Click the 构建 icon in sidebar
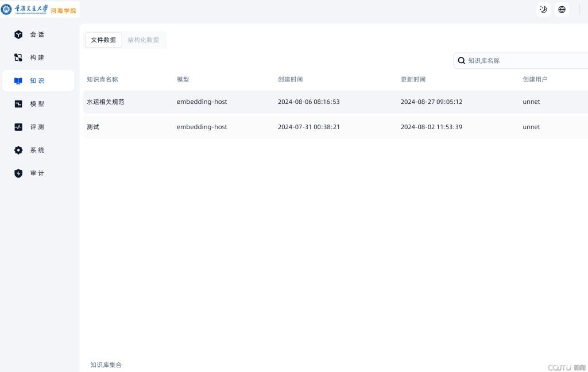 coord(18,57)
